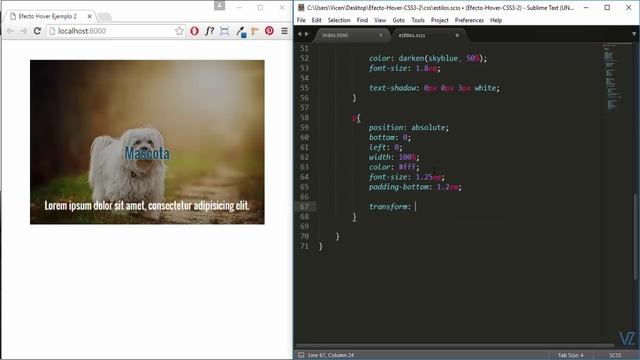The image size is (640, 360).
Task: Click the font-size: 1.8em line
Action: pos(404,68)
